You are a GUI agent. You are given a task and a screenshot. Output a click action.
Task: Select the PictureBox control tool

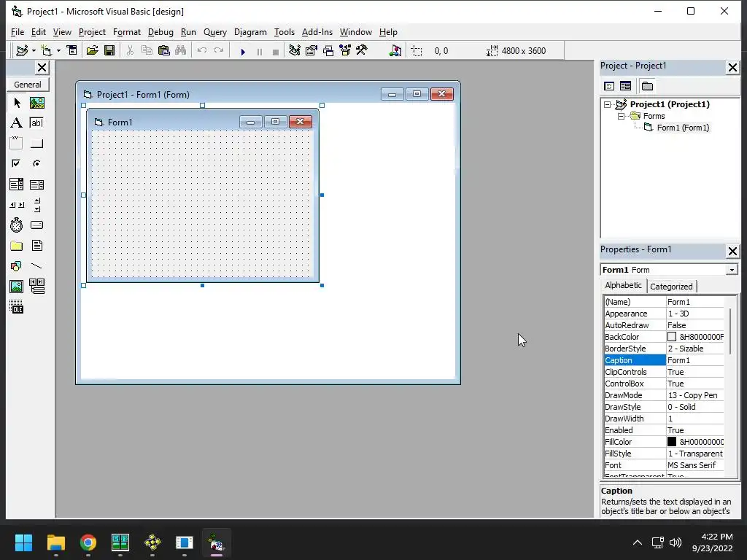click(x=36, y=102)
